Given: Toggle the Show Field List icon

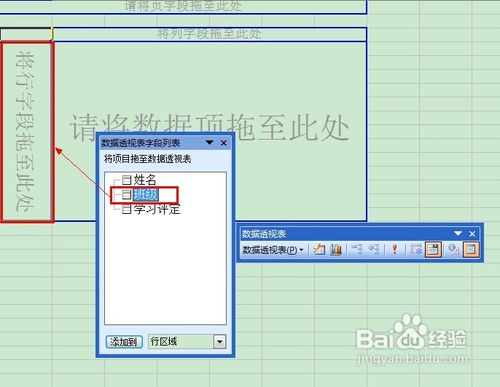Looking at the screenshot, I should pyautogui.click(x=470, y=249).
